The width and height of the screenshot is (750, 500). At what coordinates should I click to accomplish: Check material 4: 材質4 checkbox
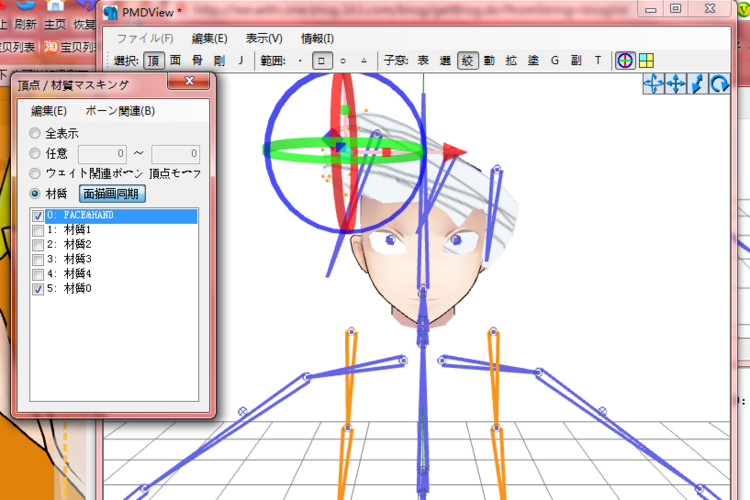38,275
